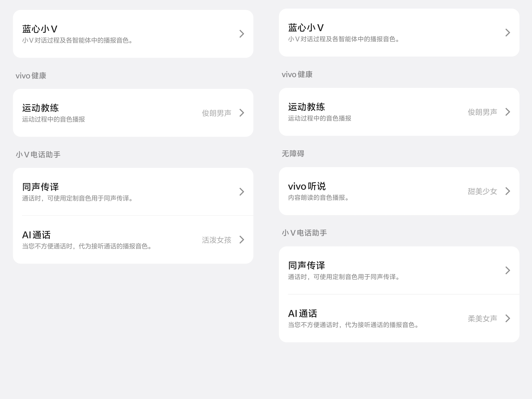
Task: Click right panel description 当您不方便通话时
Action: (353, 325)
